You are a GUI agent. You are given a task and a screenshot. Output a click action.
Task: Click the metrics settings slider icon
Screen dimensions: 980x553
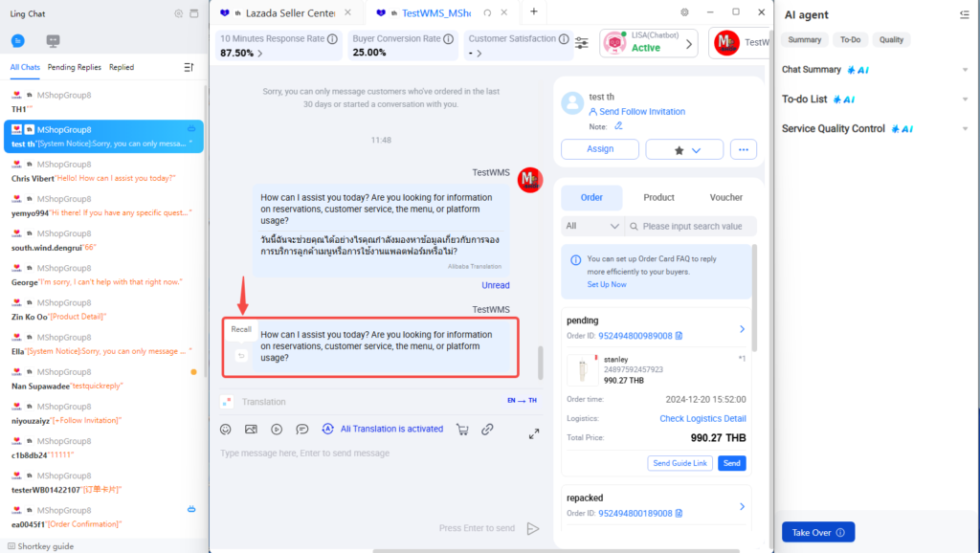582,43
